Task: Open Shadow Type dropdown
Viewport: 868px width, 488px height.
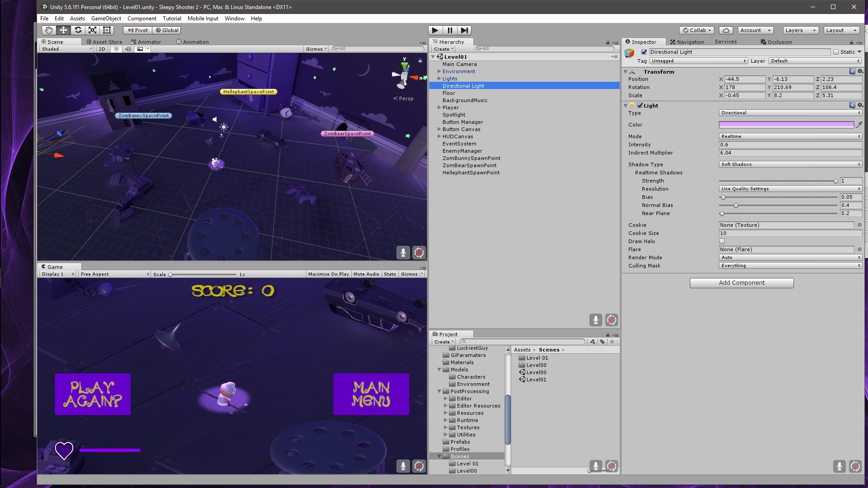Action: pyautogui.click(x=790, y=164)
